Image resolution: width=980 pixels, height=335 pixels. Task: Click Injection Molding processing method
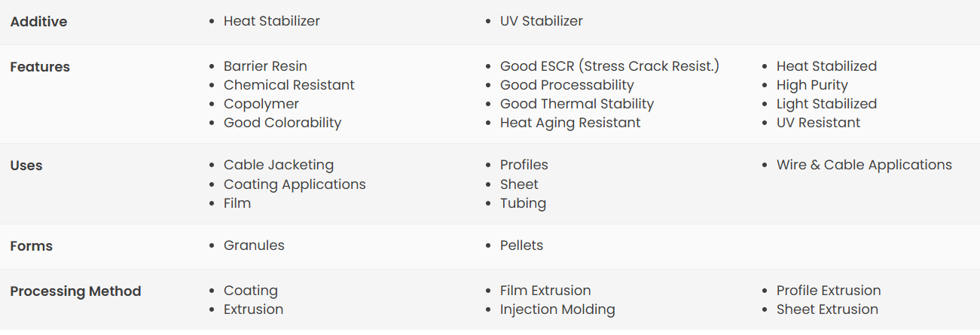(557, 309)
